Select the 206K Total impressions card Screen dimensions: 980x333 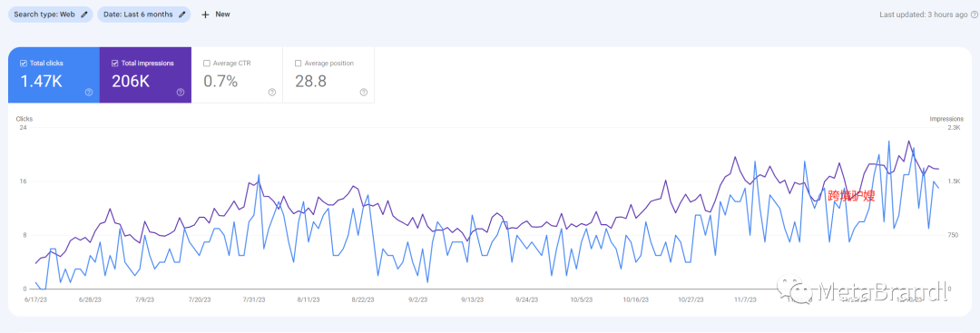tap(145, 74)
